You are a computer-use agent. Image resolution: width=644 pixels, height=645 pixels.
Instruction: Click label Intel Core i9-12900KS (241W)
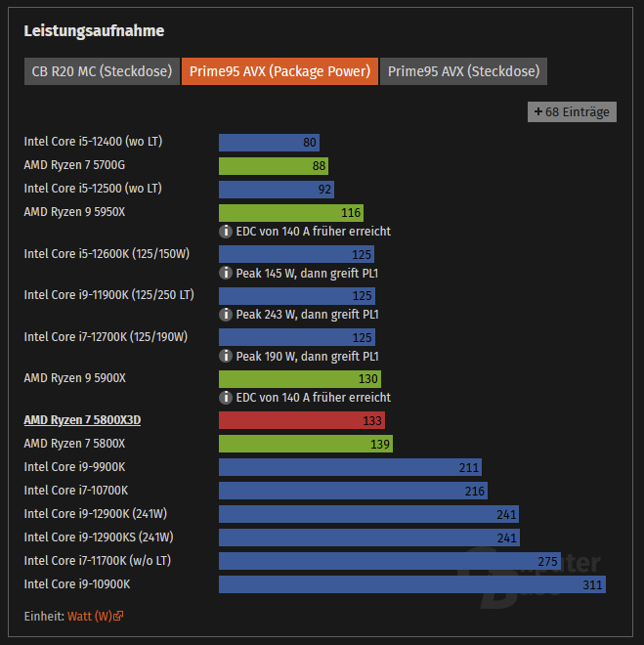pyautogui.click(x=99, y=537)
